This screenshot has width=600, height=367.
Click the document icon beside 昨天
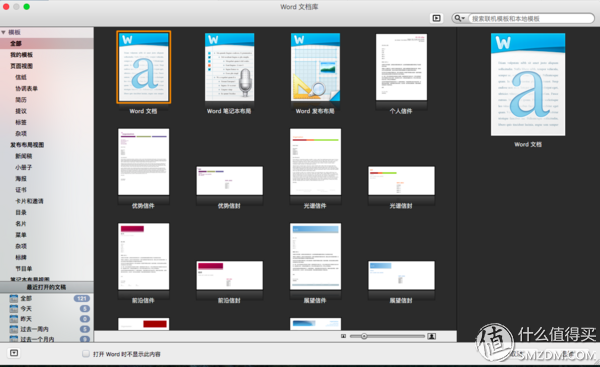pos(14,319)
